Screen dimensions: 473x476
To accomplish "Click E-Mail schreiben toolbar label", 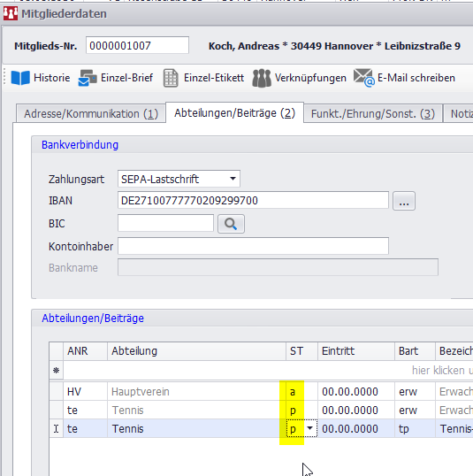I will 416,78.
